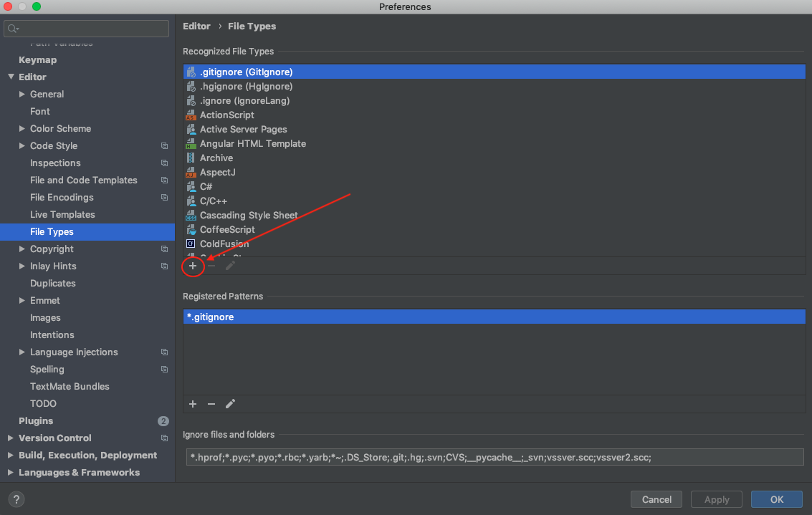Expand the Emmet subsection
This screenshot has height=515, width=812.
(x=22, y=300)
